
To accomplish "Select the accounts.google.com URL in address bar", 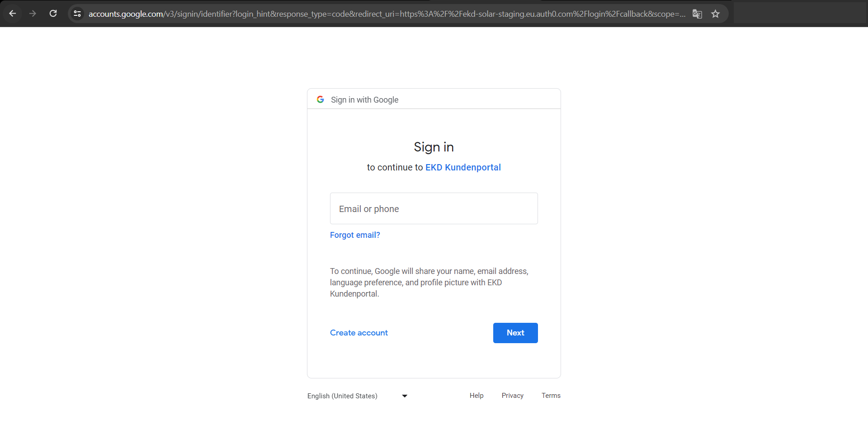I will pos(387,14).
